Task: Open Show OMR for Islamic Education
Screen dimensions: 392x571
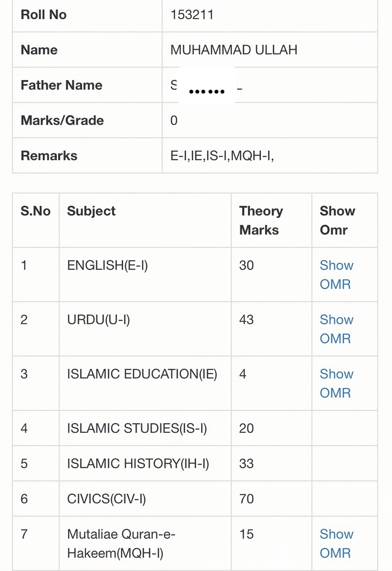Action: pos(336,383)
